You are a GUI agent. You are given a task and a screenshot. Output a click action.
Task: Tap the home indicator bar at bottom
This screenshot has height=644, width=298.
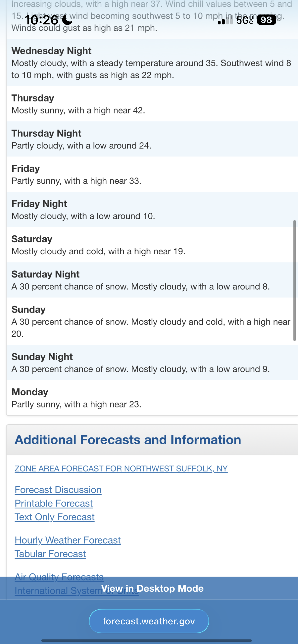click(146, 640)
